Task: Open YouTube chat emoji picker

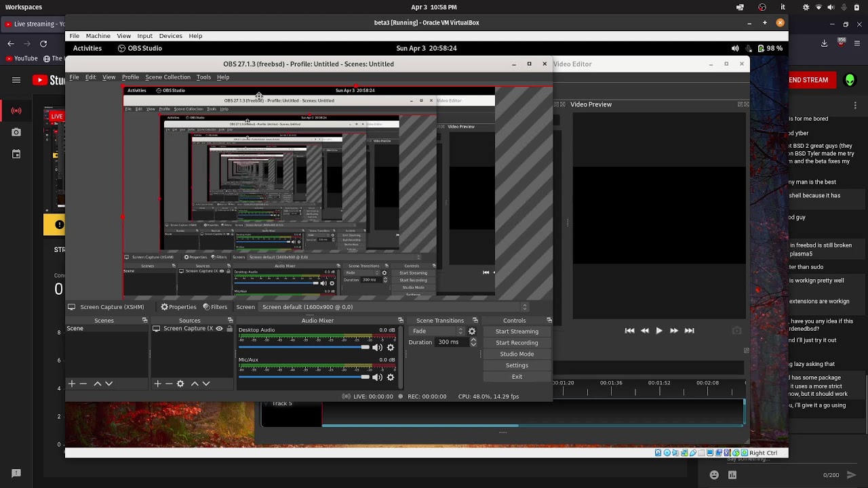Action: click(x=714, y=475)
